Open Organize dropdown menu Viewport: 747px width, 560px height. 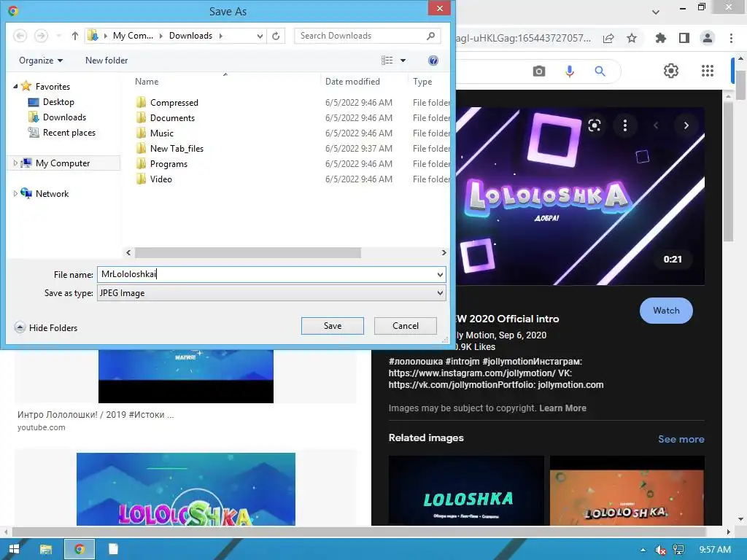point(41,61)
